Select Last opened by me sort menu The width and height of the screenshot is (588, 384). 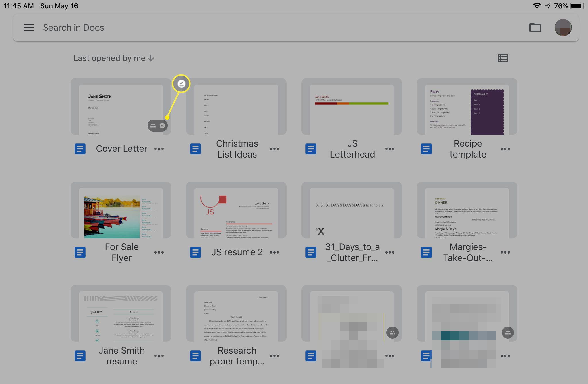(114, 58)
